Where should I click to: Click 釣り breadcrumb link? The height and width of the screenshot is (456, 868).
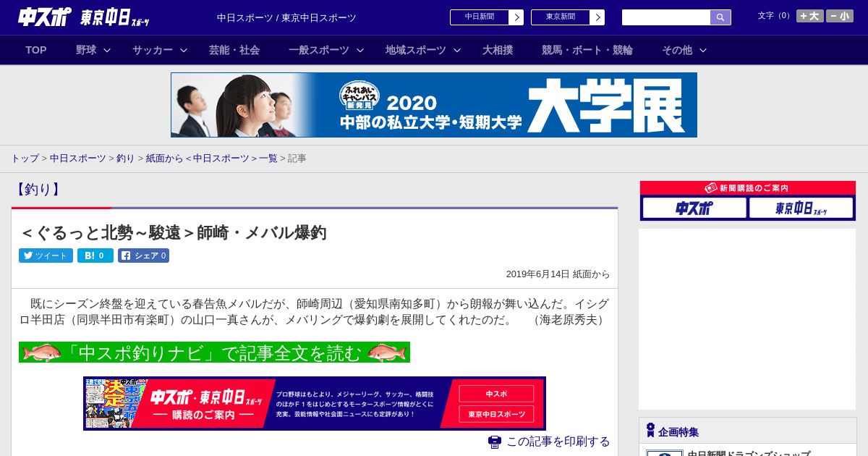(x=126, y=158)
